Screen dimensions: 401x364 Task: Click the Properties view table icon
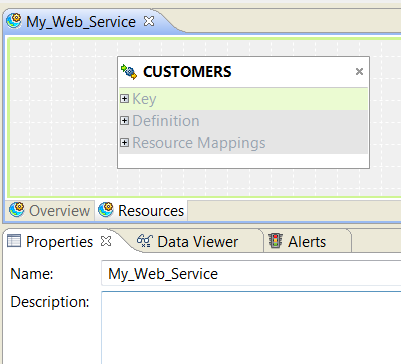[x=14, y=241]
